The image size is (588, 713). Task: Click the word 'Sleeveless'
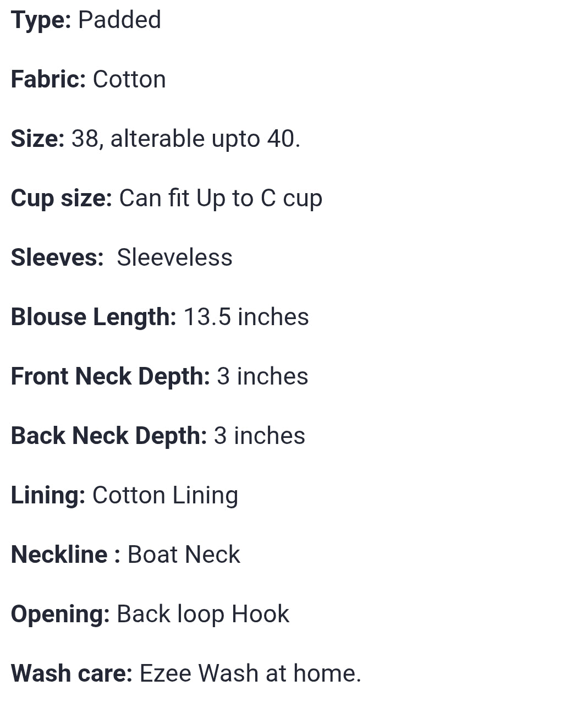(x=174, y=257)
